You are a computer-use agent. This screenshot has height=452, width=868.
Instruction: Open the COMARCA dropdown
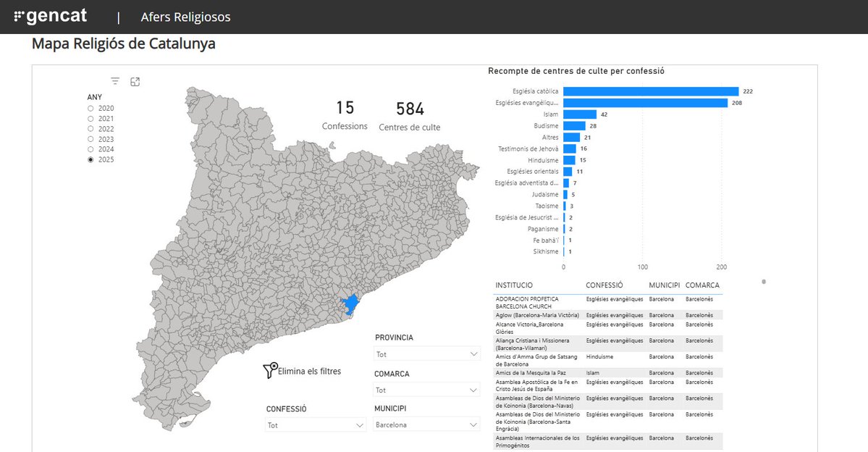coord(426,390)
